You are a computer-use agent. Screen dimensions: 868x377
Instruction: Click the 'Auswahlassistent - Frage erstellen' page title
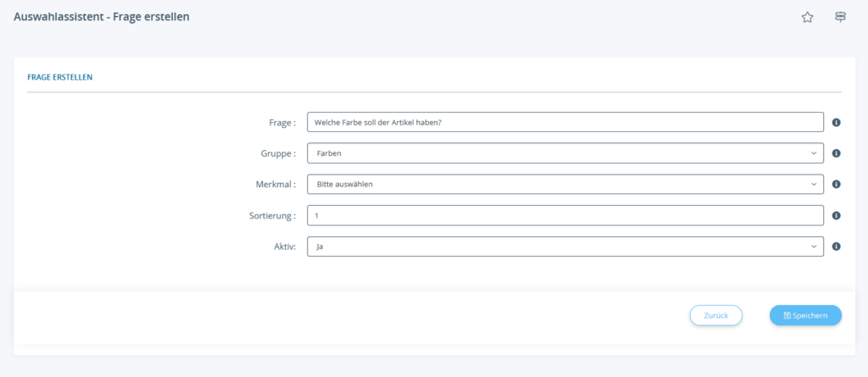point(102,16)
